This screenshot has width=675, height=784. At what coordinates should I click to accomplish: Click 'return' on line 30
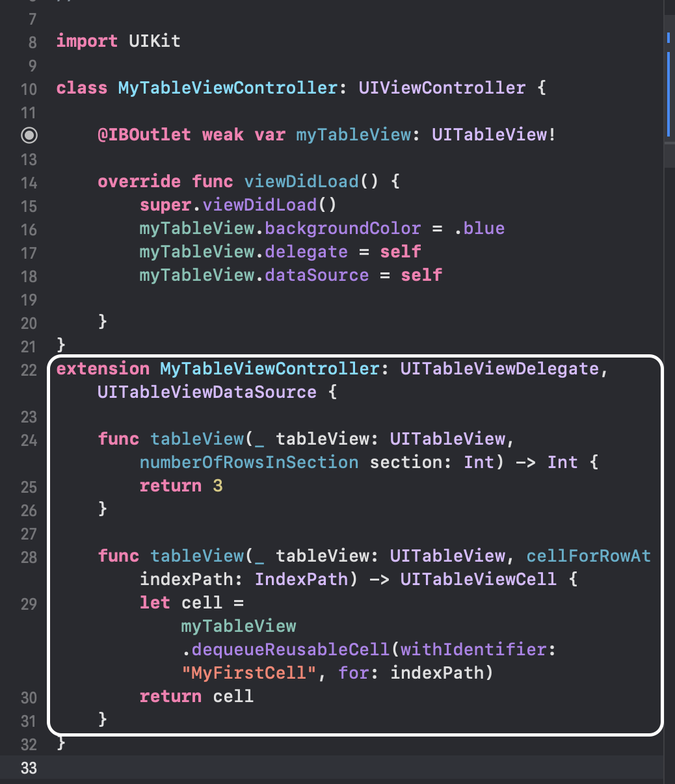[170, 696]
